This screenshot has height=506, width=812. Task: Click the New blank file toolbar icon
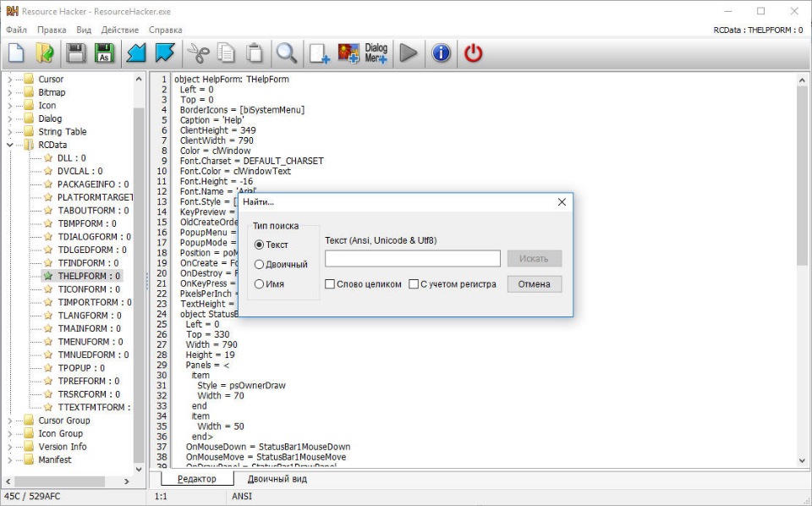pyautogui.click(x=16, y=52)
